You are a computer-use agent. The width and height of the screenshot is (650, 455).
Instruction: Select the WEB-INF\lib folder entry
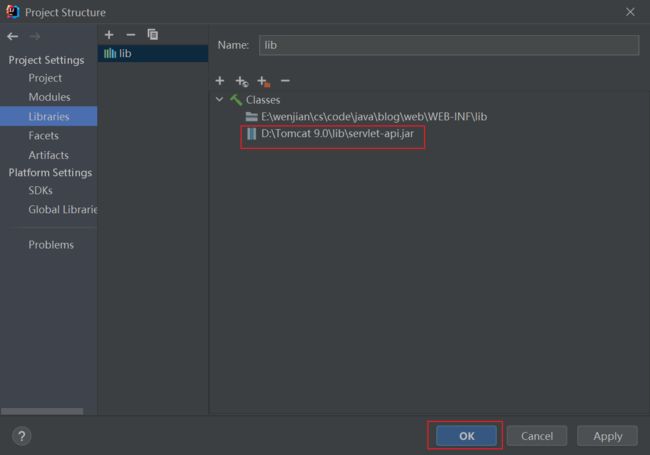[x=366, y=116]
